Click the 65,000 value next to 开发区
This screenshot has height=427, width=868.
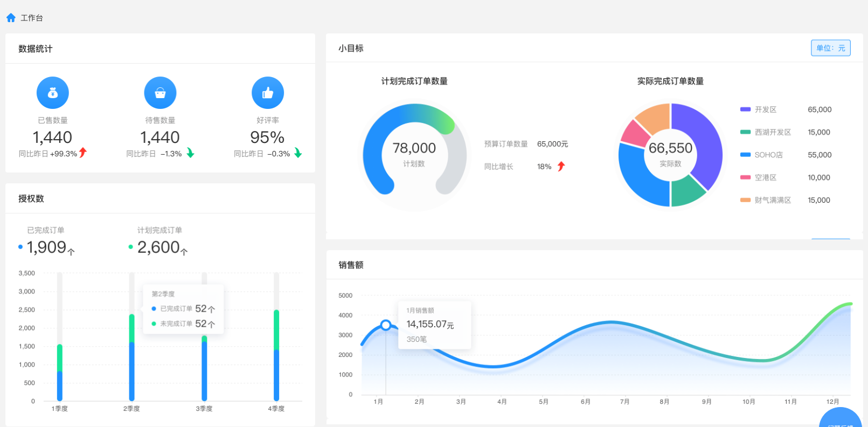[x=820, y=109]
